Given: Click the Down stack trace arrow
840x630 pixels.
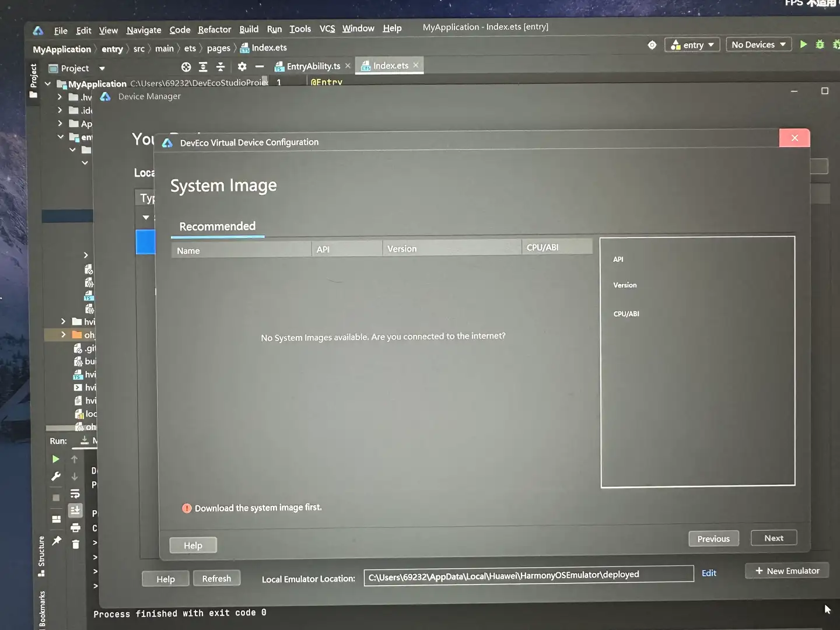Looking at the screenshot, I should point(75,477).
